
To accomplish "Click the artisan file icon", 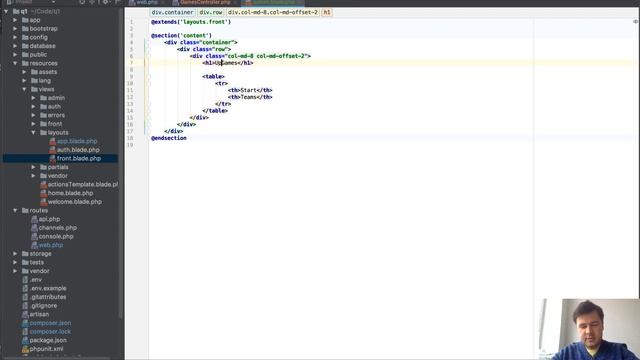I will [25, 314].
